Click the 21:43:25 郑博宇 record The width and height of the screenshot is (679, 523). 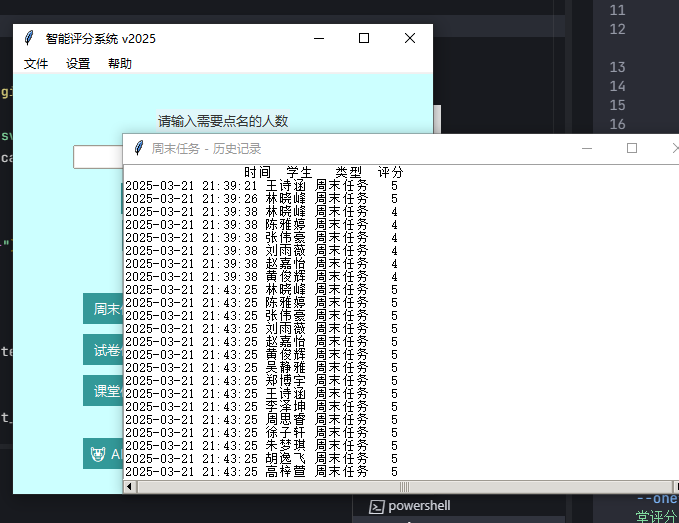click(x=261, y=381)
